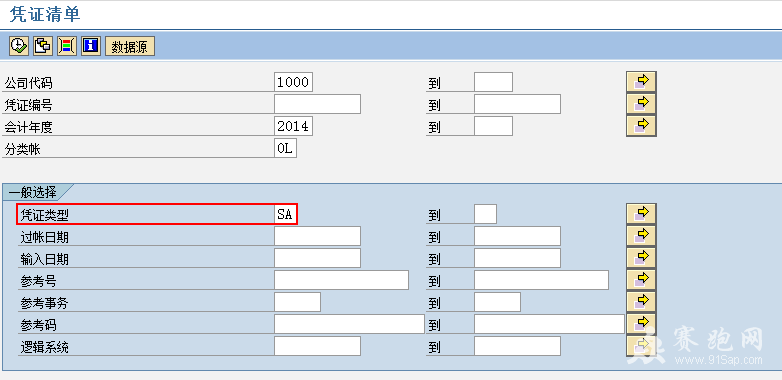The height and width of the screenshot is (380, 782).
Task: Click the 凭证编号 label
Action: pos(28,105)
